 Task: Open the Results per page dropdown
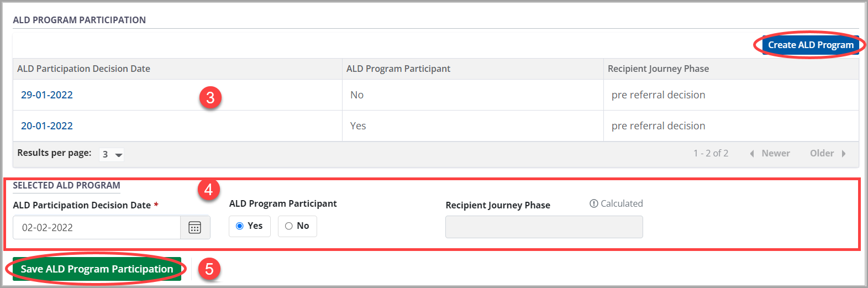coord(112,154)
